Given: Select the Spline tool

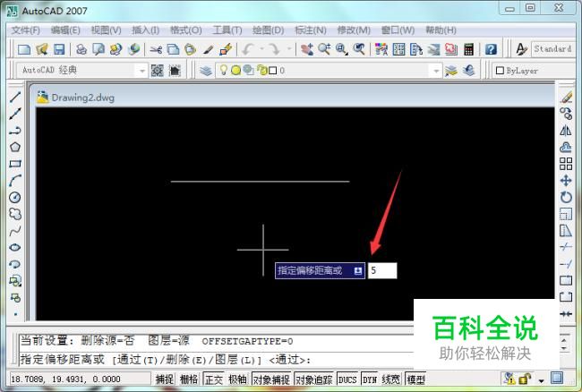Looking at the screenshot, I should 15,231.
